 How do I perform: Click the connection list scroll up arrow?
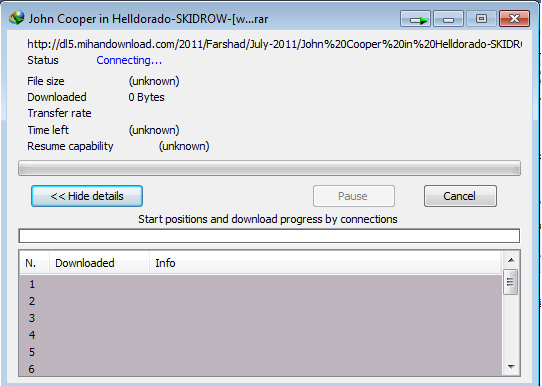pos(511,260)
